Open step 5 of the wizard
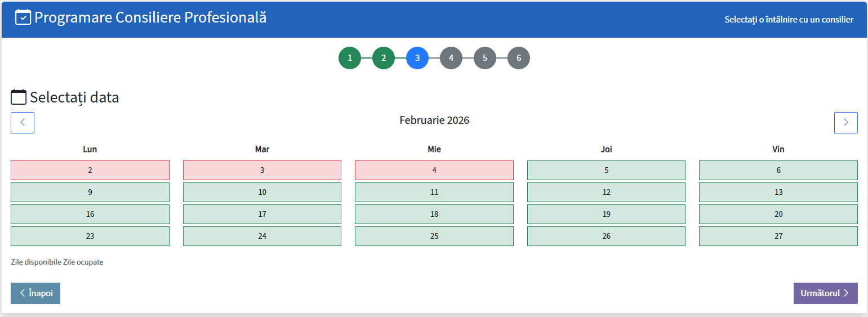Viewport: 868px width, 317px height. coord(485,58)
